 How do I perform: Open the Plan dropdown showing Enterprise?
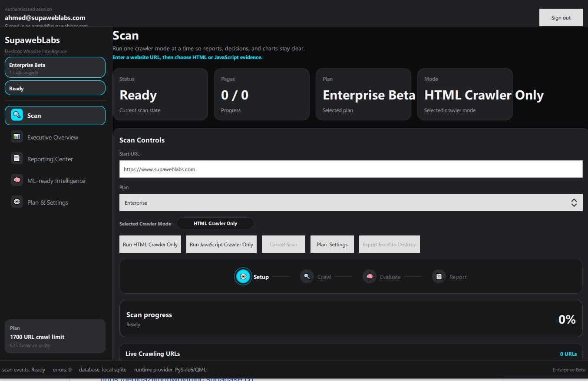351,202
